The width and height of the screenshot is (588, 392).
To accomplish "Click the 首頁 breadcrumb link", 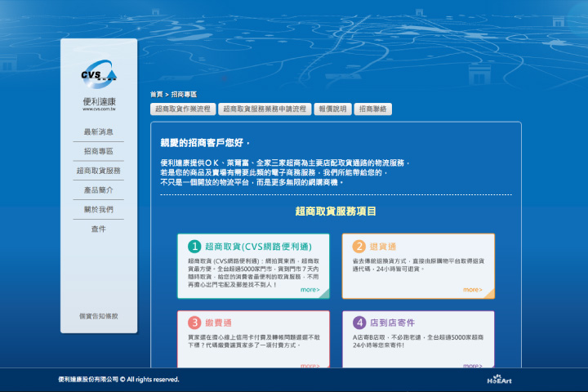I will [x=156, y=95].
